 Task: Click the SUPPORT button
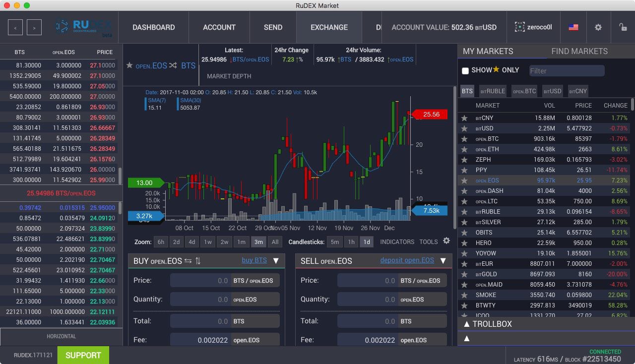(x=83, y=355)
